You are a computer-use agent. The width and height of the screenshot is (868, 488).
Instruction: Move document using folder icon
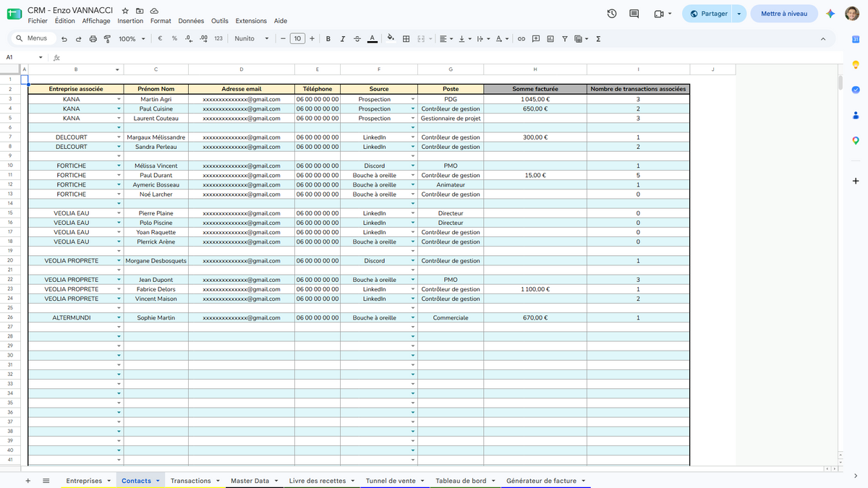tap(140, 12)
